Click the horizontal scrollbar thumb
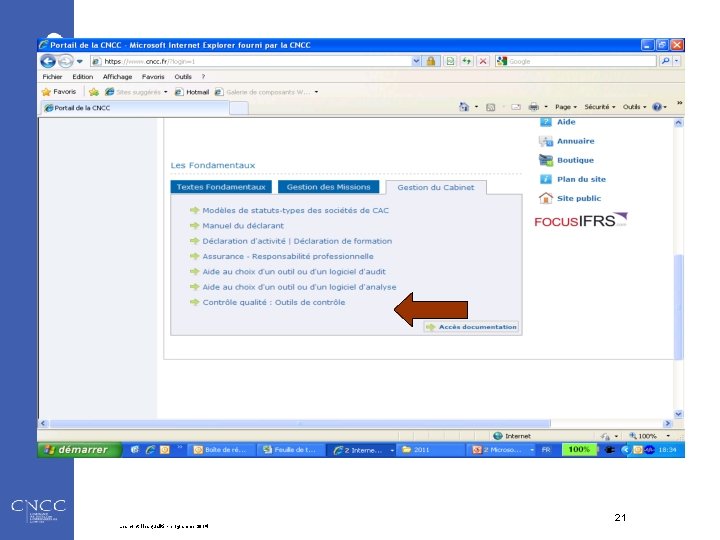 pyautogui.click(x=300, y=423)
